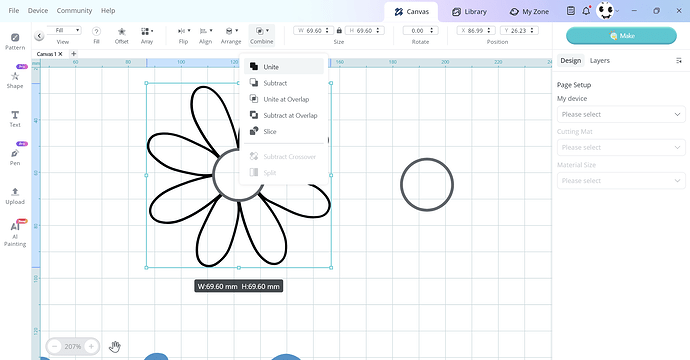Screen dimensions: 690x360
Task: Select the Pen tool
Action: pyautogui.click(x=15, y=157)
